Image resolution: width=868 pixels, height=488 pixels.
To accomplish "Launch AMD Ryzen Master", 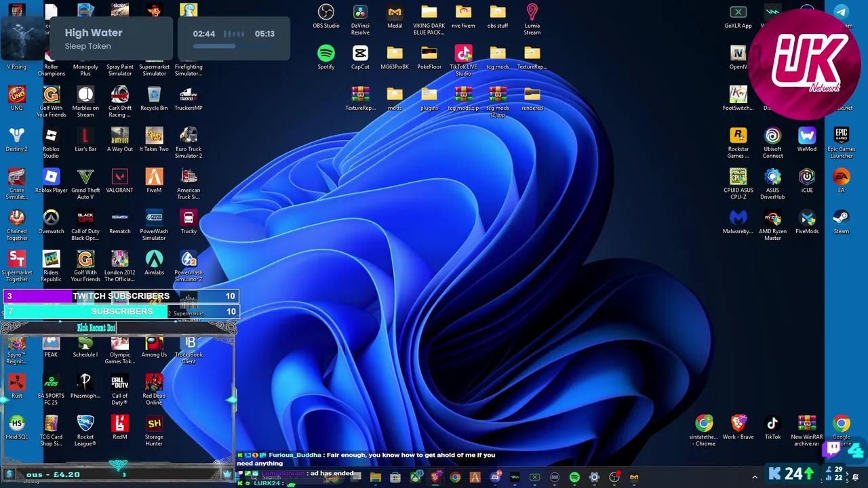I will (x=772, y=225).
